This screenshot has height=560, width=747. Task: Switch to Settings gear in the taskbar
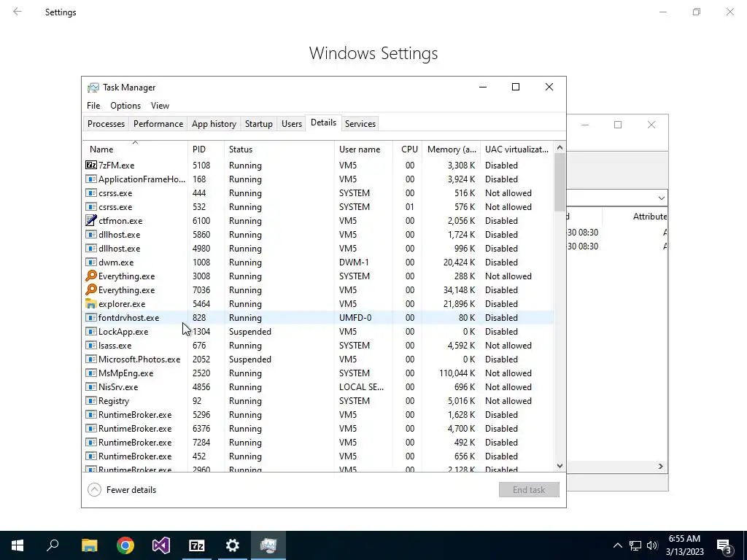(x=233, y=545)
